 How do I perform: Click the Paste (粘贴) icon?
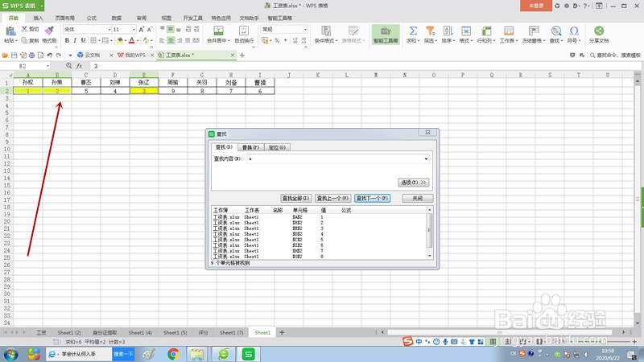(x=10, y=31)
